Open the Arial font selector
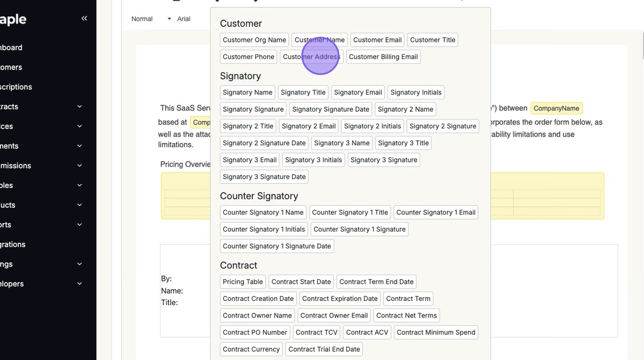644x360 pixels. point(184,19)
